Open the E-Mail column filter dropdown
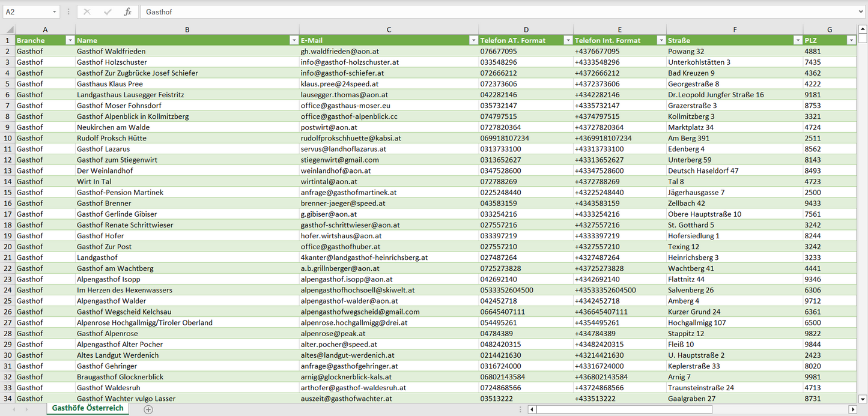The width and height of the screenshot is (868, 416). [473, 40]
